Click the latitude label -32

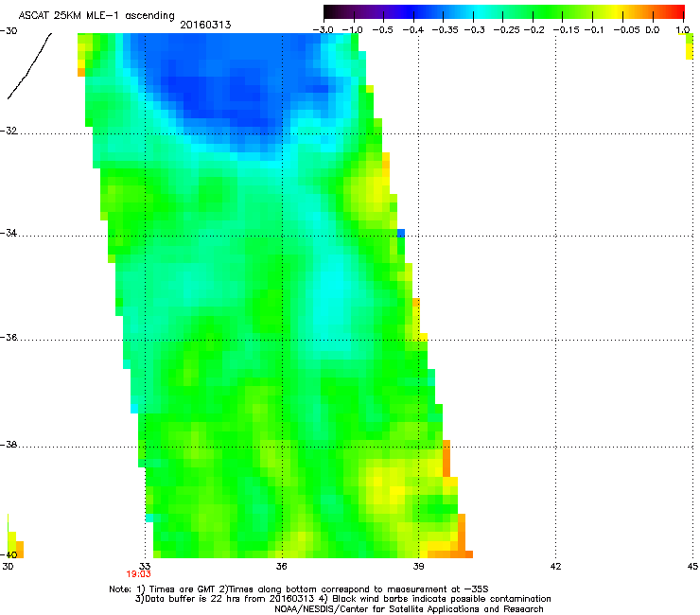coord(9,131)
